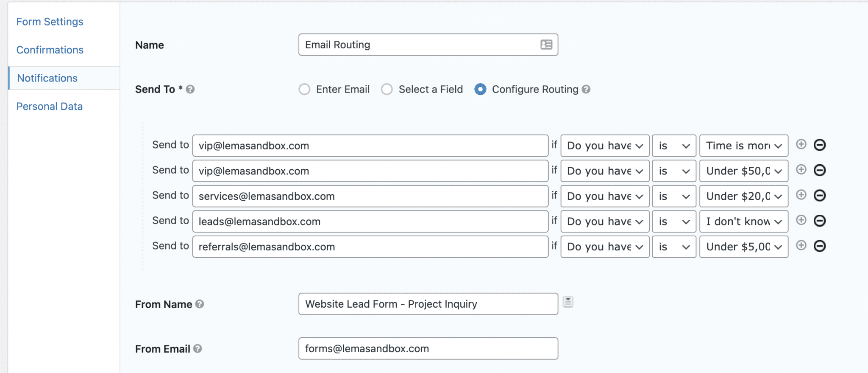Screen dimensions: 868x373
Task: Add rule after leads@lemasandbox.com row
Action: (x=801, y=220)
